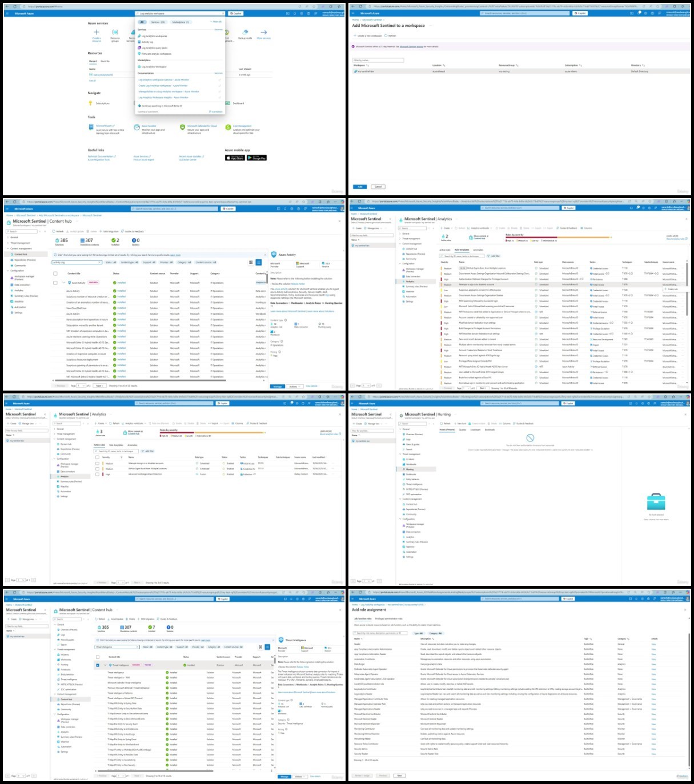Screen dimensions: 694x784
Task: Open Provider: All filter in Activity Log content hub
Action: (167, 263)
